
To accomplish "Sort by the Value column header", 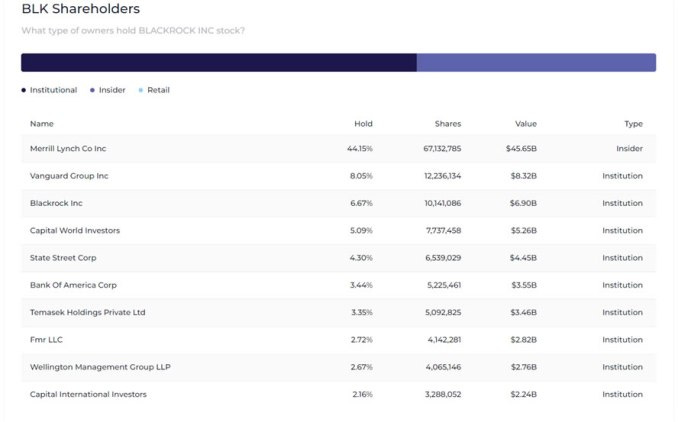I will point(525,124).
